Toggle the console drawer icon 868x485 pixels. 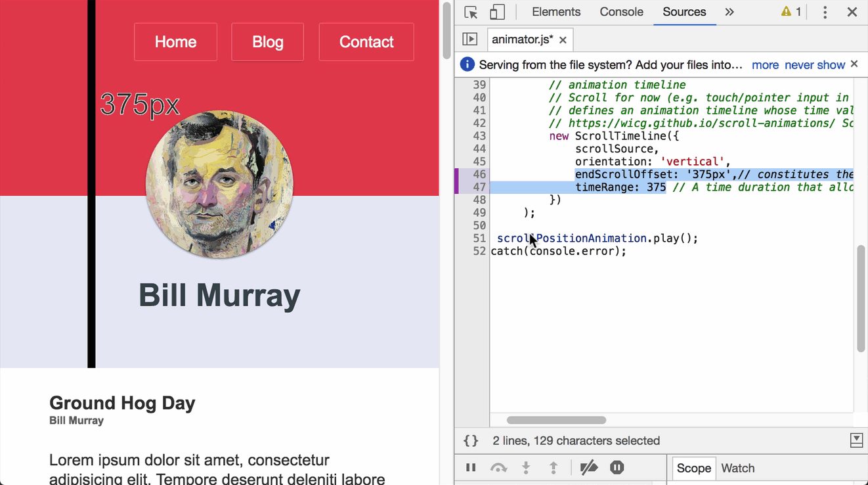(x=856, y=440)
